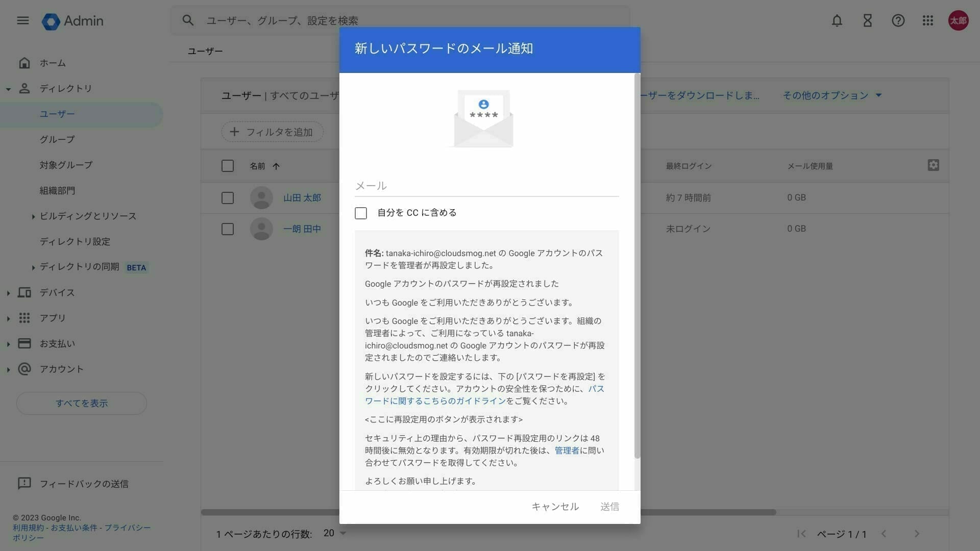This screenshot has height=551, width=980.
Task: Click the メール使用量 column header
Action: (810, 166)
